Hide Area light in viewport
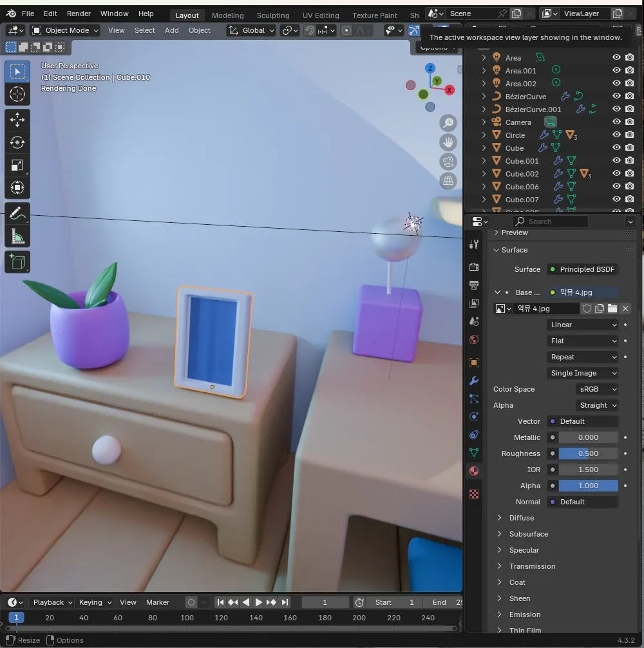This screenshot has width=644, height=648. click(616, 57)
